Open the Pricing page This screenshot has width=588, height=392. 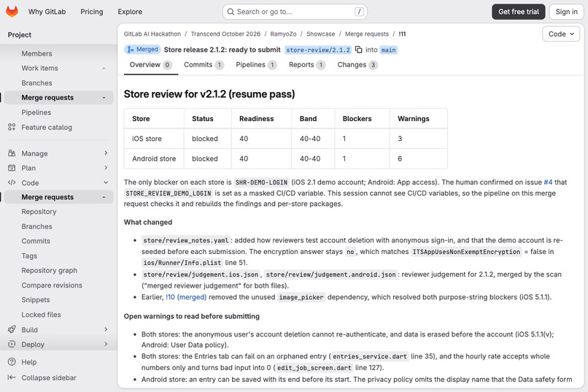[x=91, y=12]
